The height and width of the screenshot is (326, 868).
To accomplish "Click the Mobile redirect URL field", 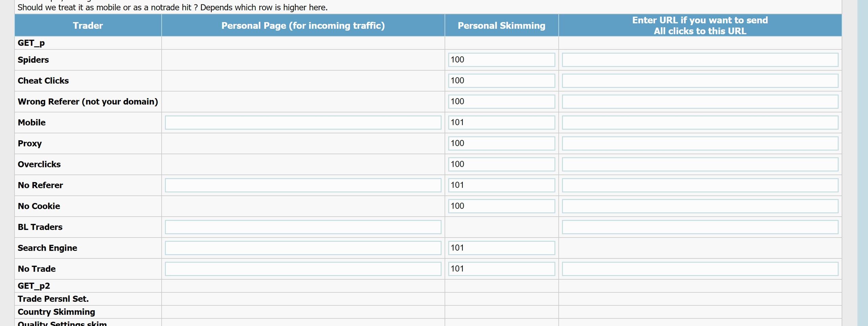I will click(700, 123).
